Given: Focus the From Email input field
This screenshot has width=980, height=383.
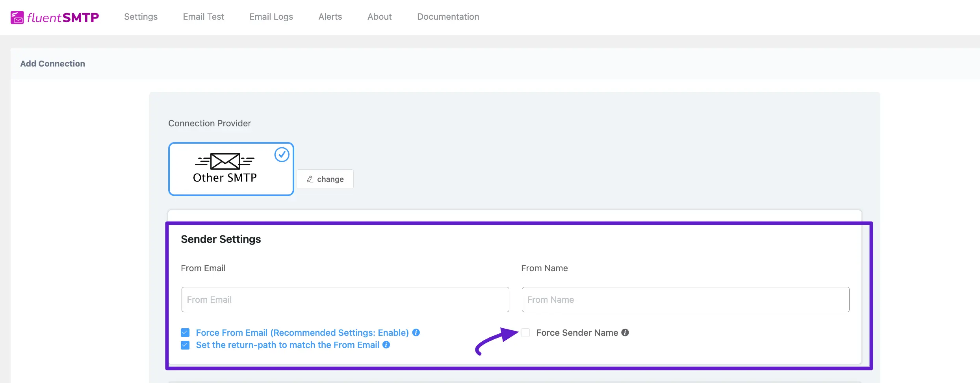Looking at the screenshot, I should 345,300.
